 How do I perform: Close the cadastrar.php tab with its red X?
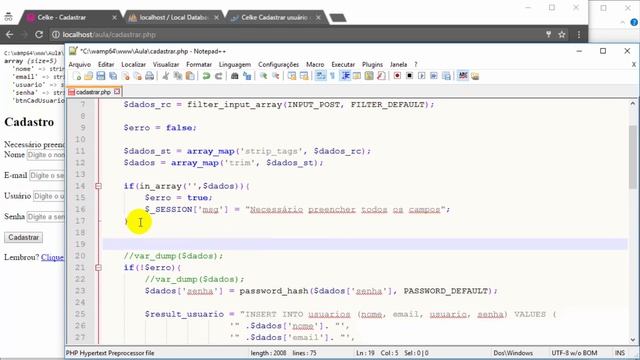pos(117,91)
